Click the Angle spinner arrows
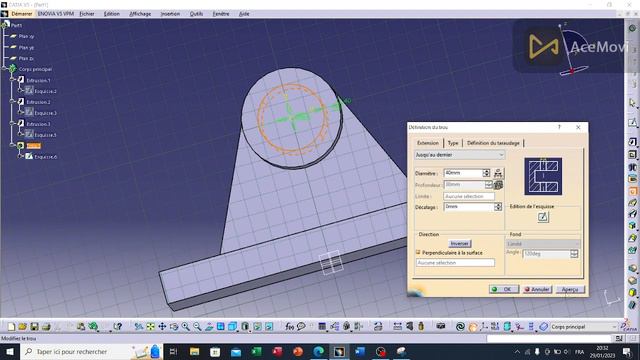Viewport: 640px width, 360px height. [574, 254]
